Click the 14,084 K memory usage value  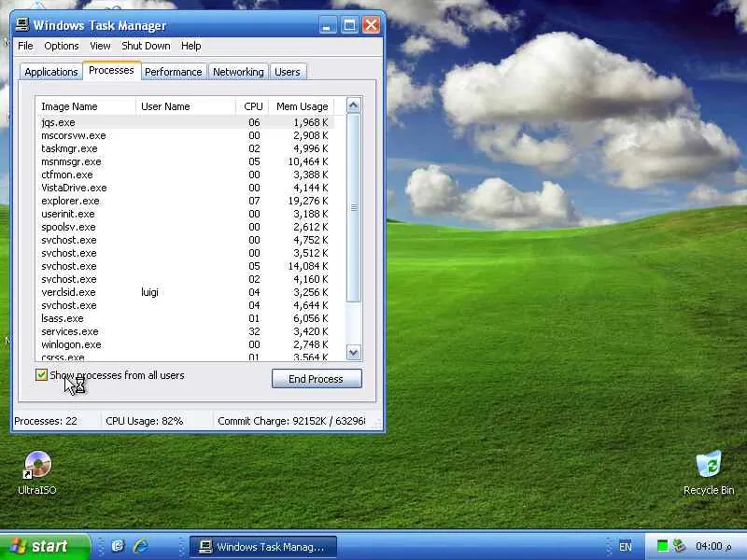point(308,266)
